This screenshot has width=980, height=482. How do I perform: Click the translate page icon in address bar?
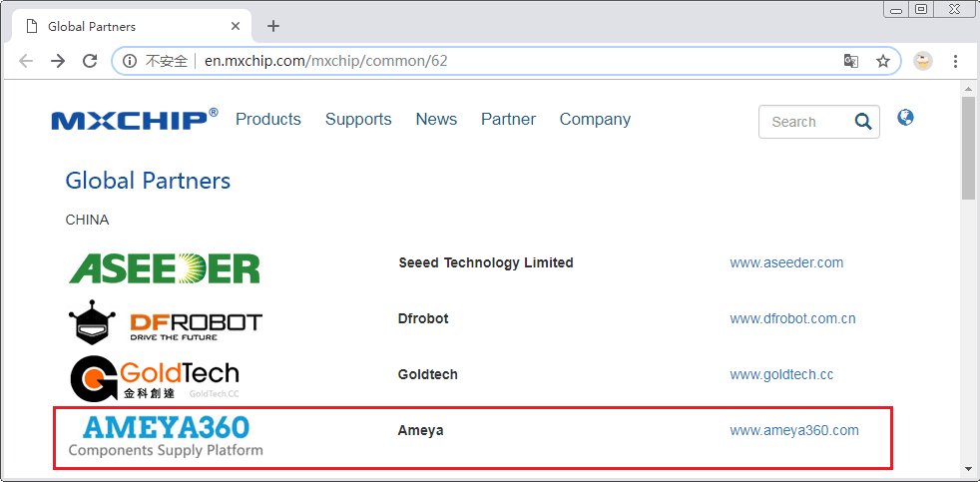tap(851, 61)
